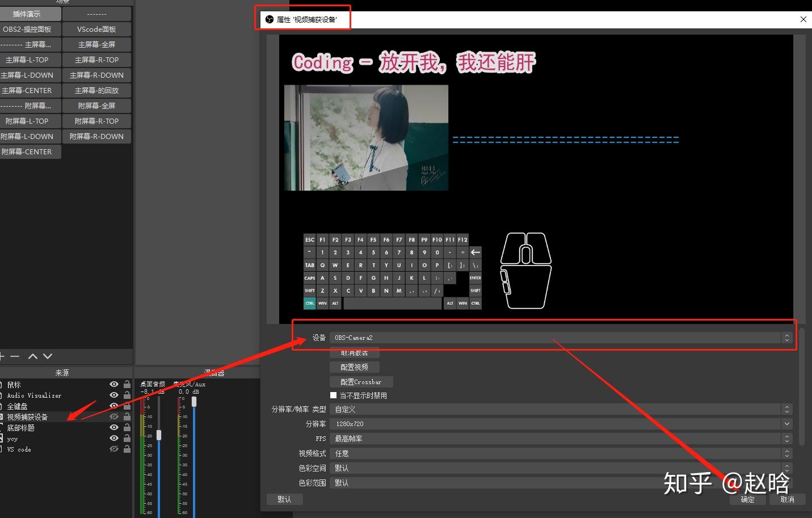Hide the 底部标题 source
Screen dimensions: 812x518
tap(113, 427)
